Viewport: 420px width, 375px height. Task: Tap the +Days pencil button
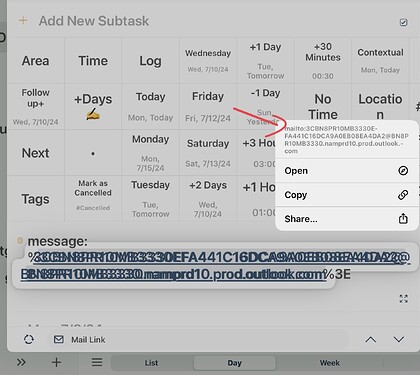tap(93, 106)
